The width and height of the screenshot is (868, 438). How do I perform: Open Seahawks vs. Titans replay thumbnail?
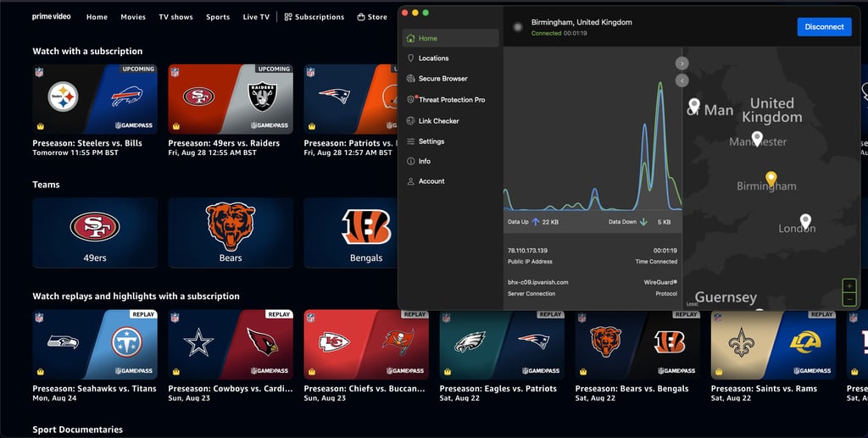tap(95, 345)
